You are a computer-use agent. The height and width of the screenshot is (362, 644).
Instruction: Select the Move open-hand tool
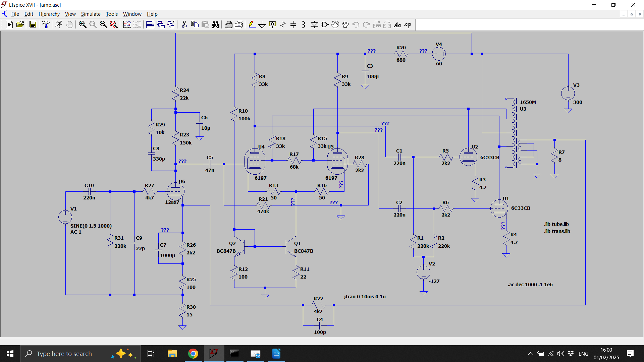tap(335, 24)
